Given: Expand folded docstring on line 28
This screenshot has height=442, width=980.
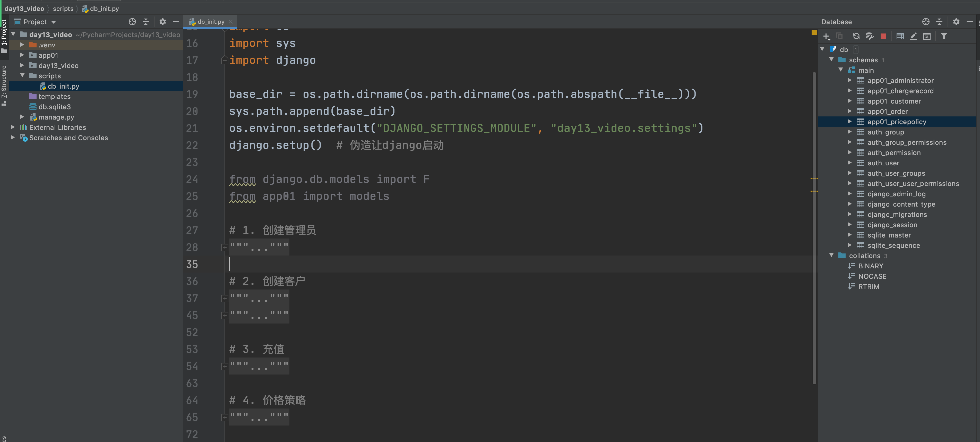Looking at the screenshot, I should point(225,248).
